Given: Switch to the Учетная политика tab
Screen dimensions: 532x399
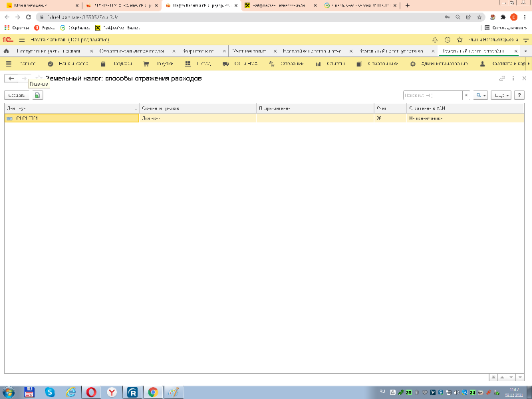Looking at the screenshot, I should tap(249, 51).
